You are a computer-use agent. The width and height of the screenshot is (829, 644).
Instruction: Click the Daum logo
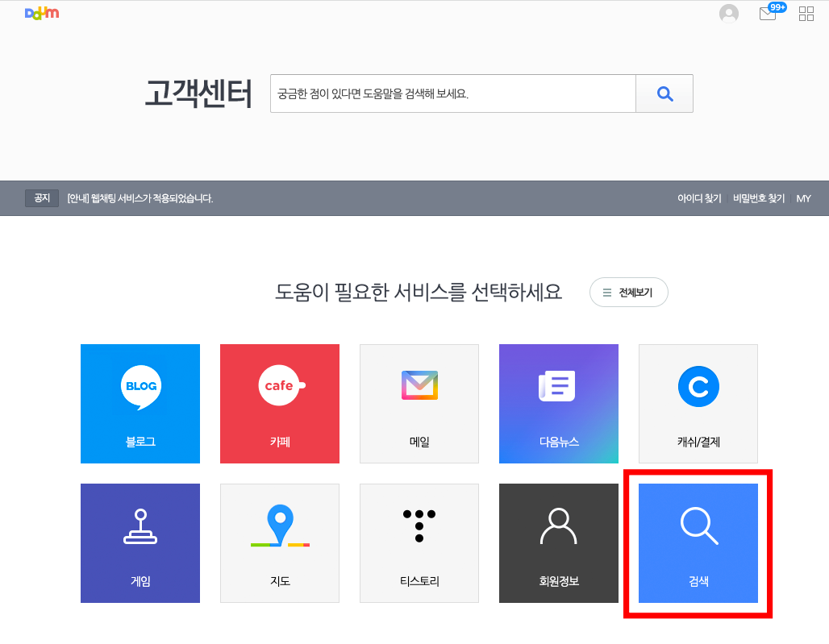point(42,13)
